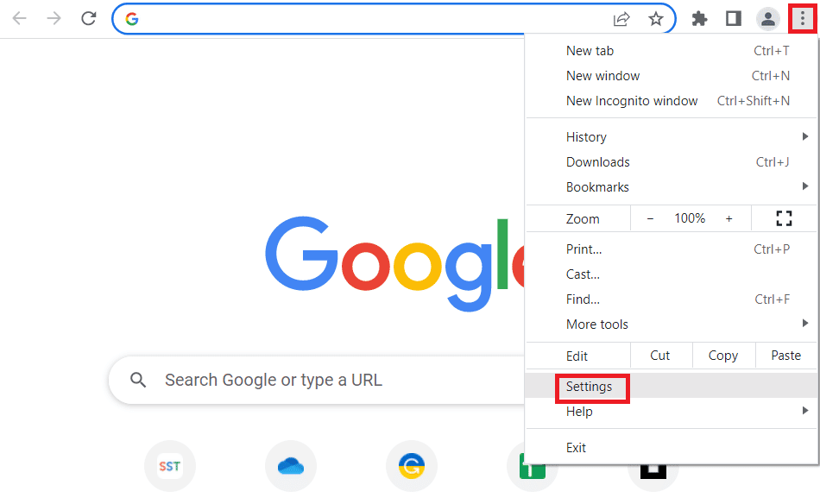
Task: Click the three-dot Chrome menu icon
Action: coord(802,18)
